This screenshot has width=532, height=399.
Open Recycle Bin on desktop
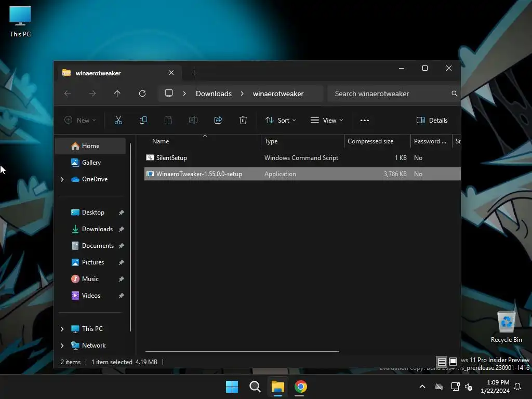(506, 327)
